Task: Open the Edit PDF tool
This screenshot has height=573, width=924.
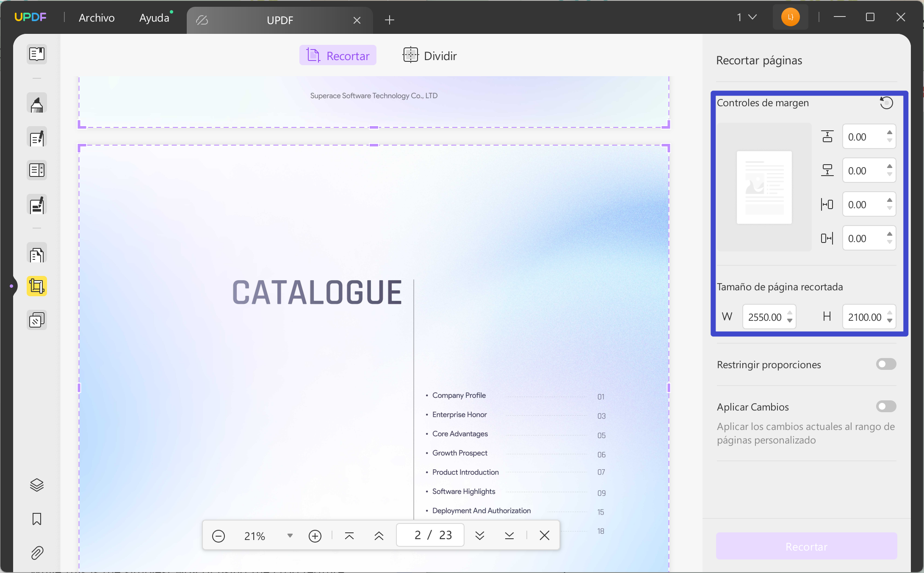Action: (37, 138)
